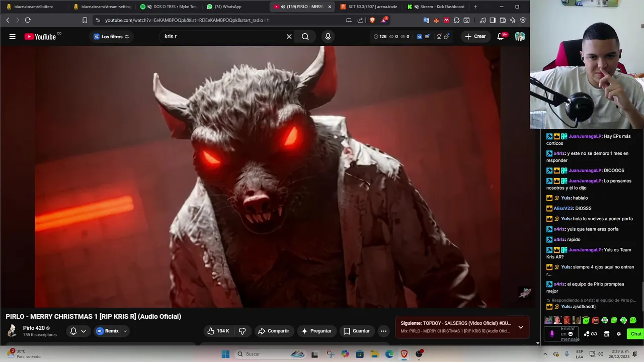
Task: Open the YouTube account avatar menu
Action: (x=520, y=36)
